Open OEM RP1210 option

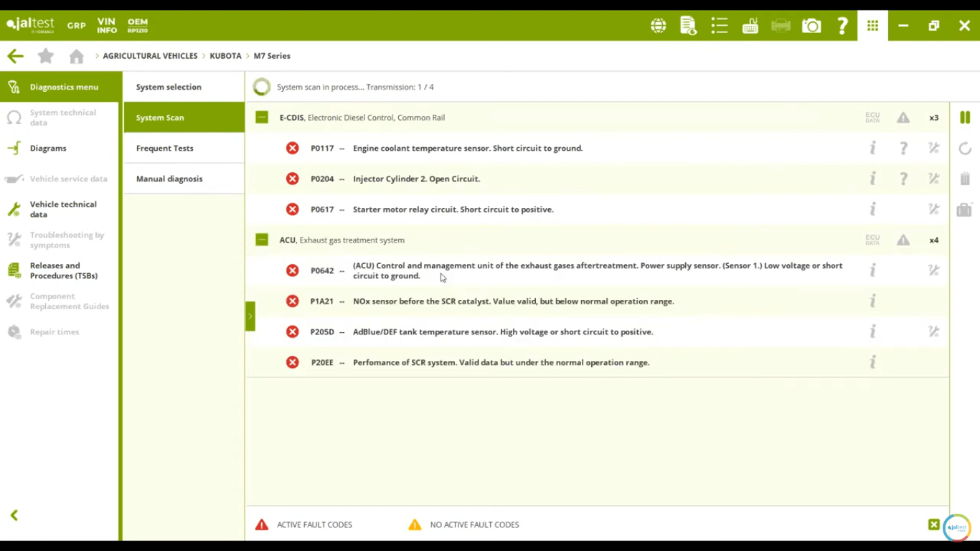(x=137, y=26)
